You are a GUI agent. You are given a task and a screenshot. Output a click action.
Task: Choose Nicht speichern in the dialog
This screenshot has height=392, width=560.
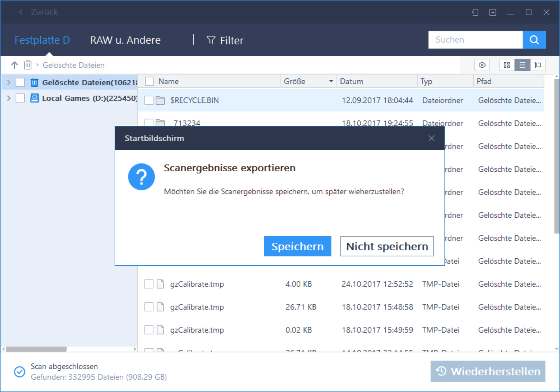(x=387, y=246)
